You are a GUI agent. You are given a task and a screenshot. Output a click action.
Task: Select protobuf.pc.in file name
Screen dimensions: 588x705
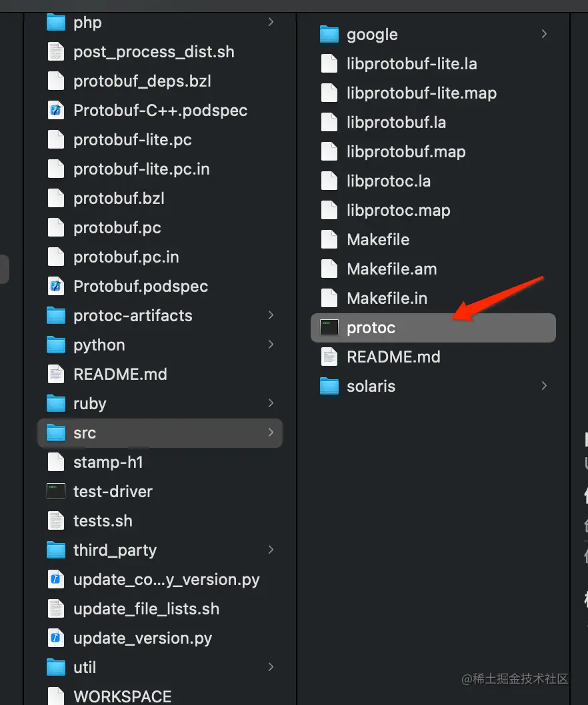pyautogui.click(x=127, y=257)
